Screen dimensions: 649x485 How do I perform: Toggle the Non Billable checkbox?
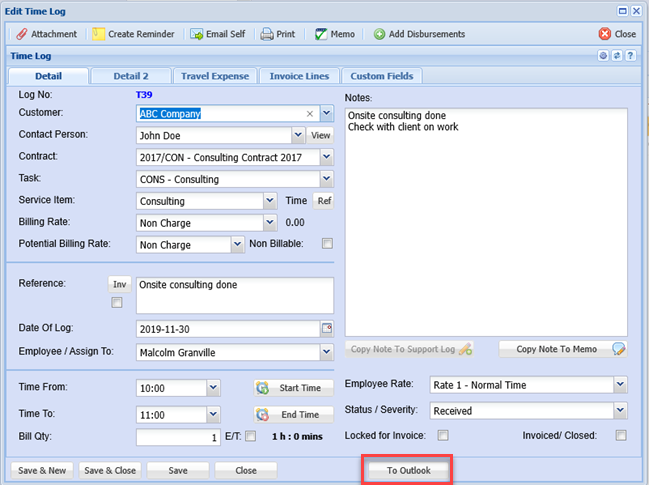(x=327, y=243)
